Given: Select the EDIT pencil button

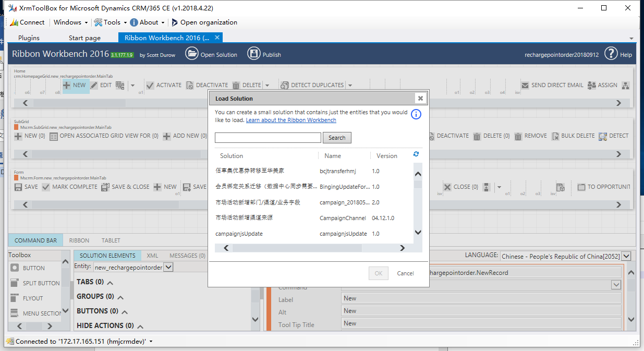Looking at the screenshot, I should [101, 85].
